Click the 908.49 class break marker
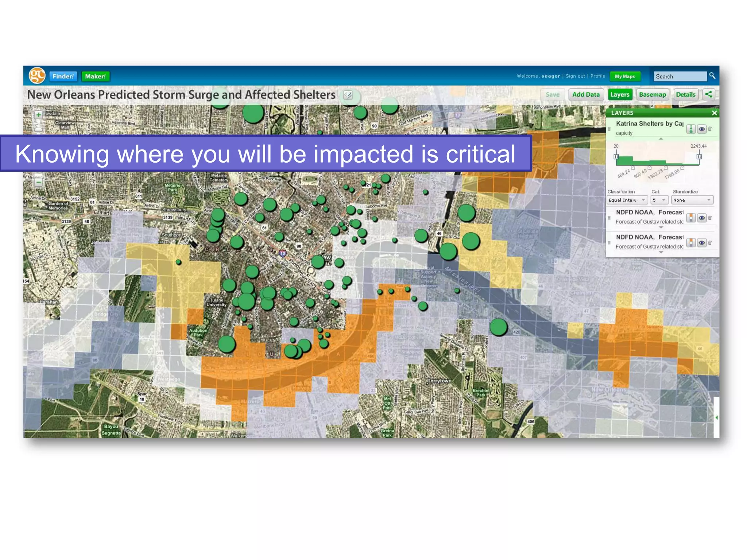The height and width of the screenshot is (560, 747). 649,168
